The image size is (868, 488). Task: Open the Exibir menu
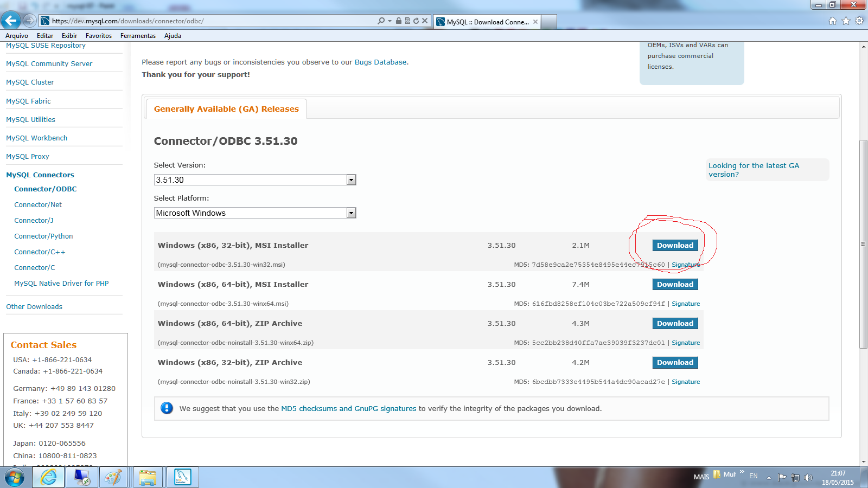(x=69, y=36)
